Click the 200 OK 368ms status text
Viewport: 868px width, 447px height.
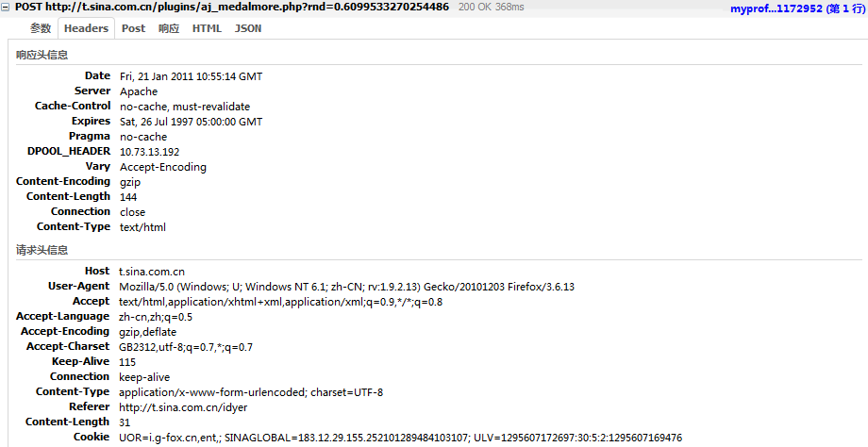coord(491,8)
